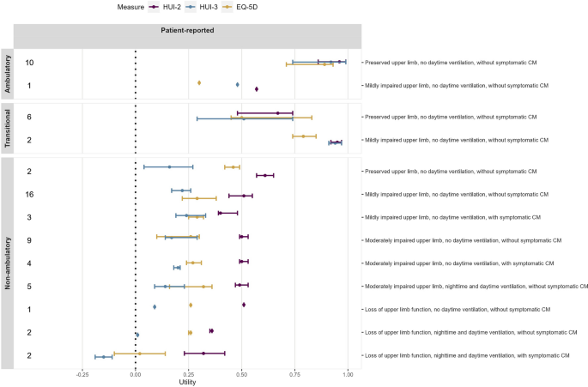Select the Transitional group strip label
This screenshot has height=387, width=588.
pos(6,127)
